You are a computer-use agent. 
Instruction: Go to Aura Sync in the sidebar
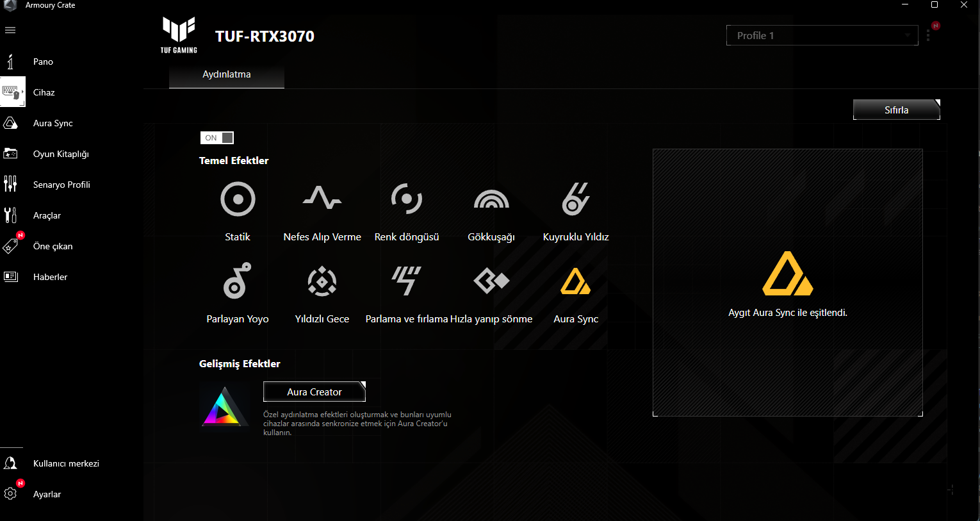pos(53,123)
